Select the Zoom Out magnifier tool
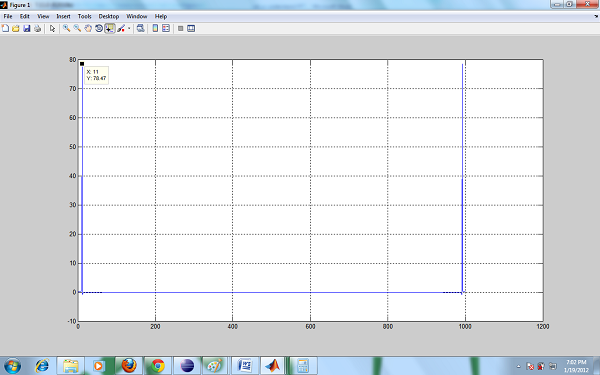This screenshot has width=600, height=375. pyautogui.click(x=77, y=28)
